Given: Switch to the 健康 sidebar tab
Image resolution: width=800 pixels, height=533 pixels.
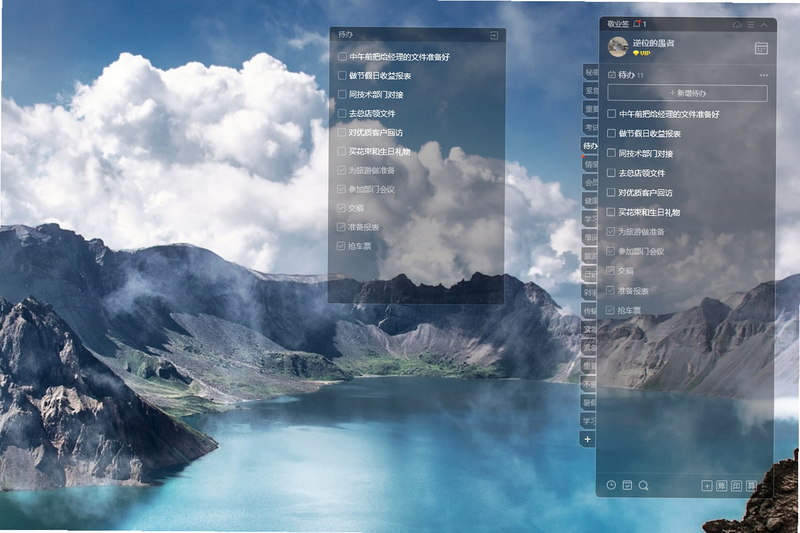Looking at the screenshot, I should point(590,201).
